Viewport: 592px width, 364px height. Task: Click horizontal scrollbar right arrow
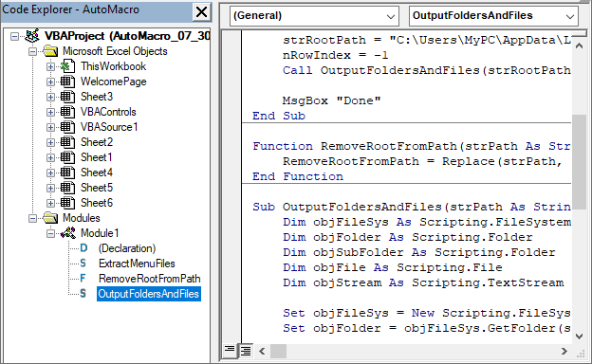(564, 351)
